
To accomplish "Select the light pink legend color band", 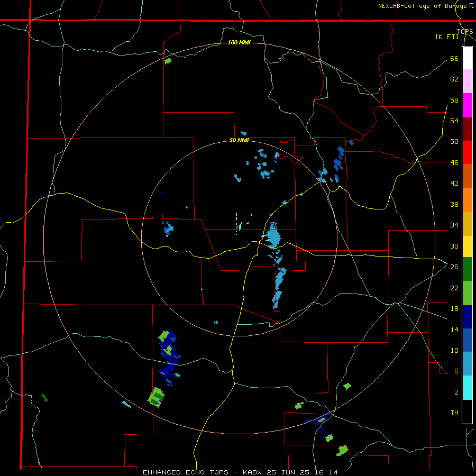I will point(467,81).
